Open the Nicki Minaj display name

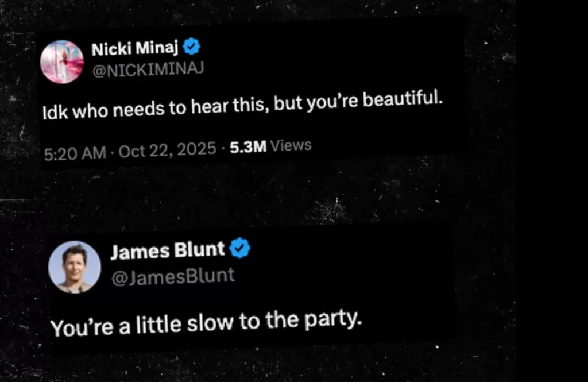pos(137,49)
